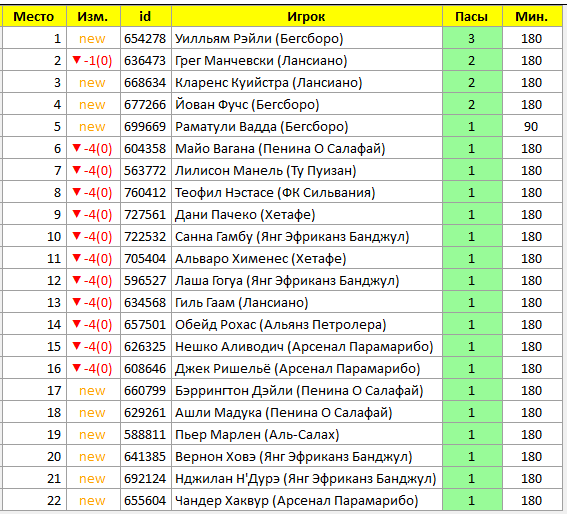Click the Мин. column header
567x514 pixels.
532,16
